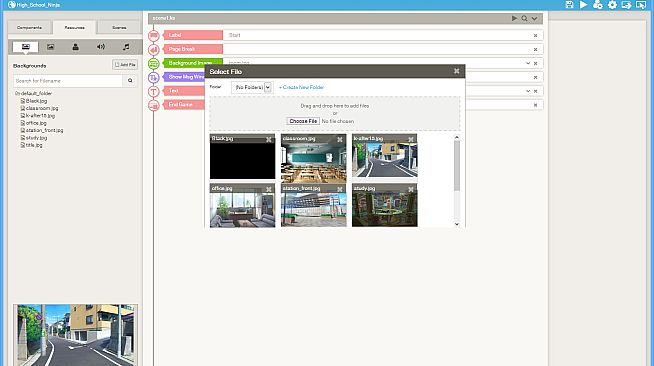Image resolution: width=654 pixels, height=366 pixels.
Task: Switch to the Resources tab
Action: pyautogui.click(x=74, y=28)
